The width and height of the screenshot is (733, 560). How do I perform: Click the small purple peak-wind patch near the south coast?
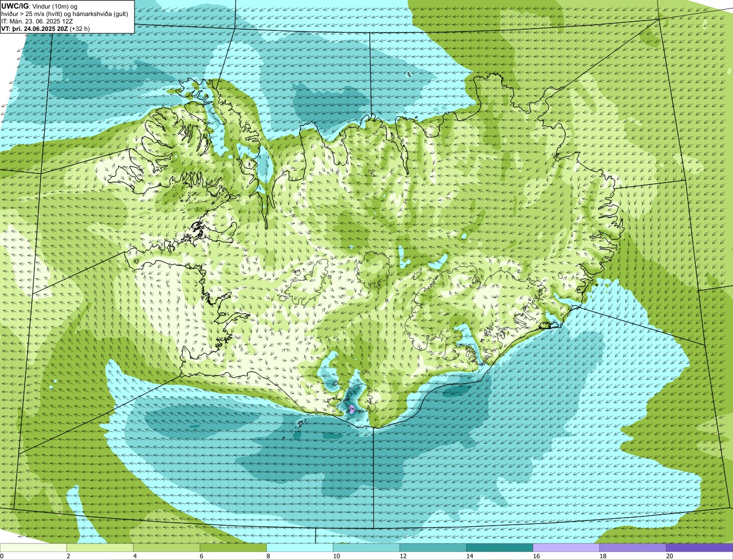point(352,409)
